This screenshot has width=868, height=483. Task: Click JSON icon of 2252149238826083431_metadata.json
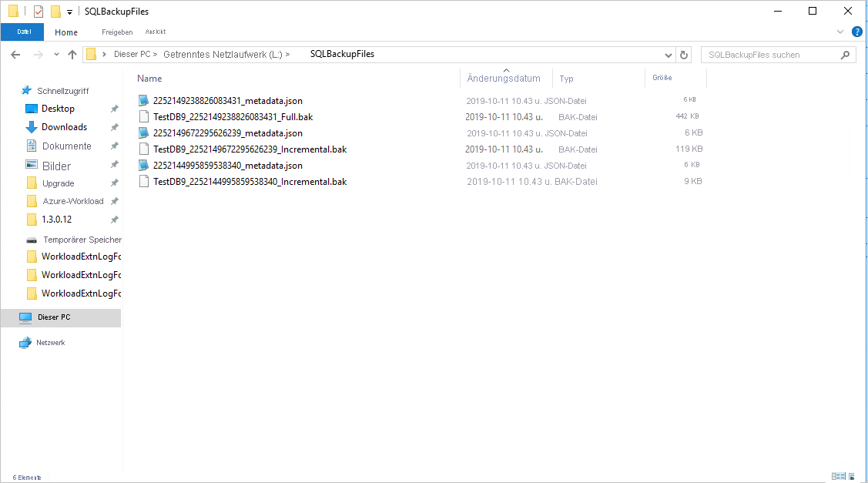coord(143,100)
